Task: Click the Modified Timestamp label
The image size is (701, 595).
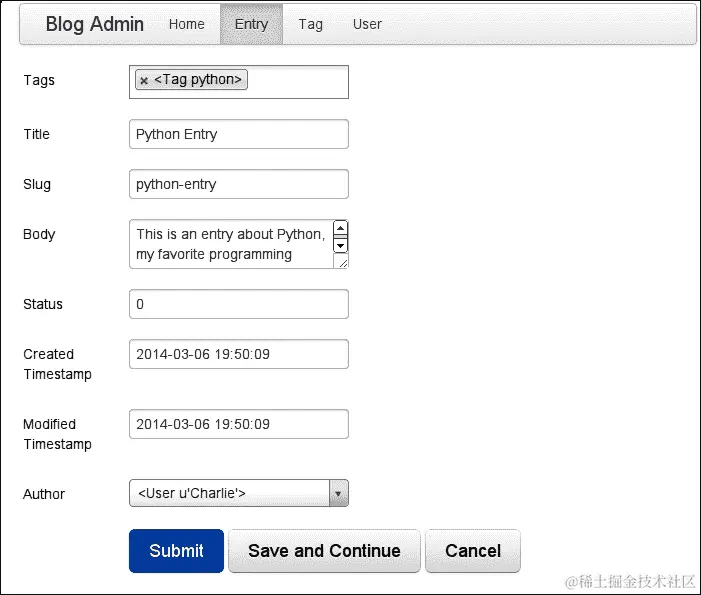Action: point(57,434)
